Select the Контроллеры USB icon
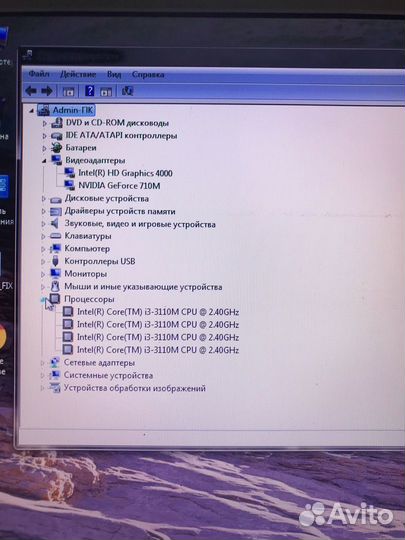This screenshot has width=405, height=540. tap(55, 261)
